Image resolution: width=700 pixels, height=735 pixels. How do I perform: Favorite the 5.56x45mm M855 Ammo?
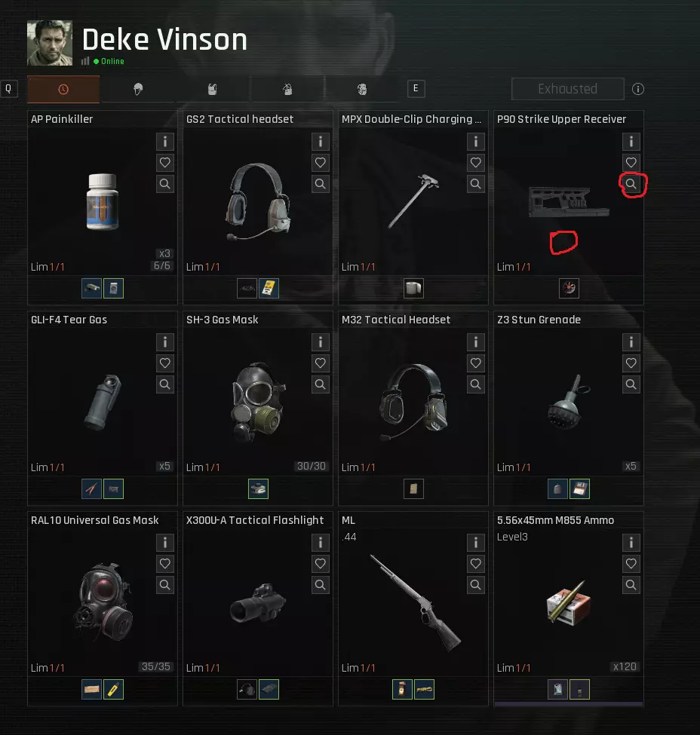point(631,563)
